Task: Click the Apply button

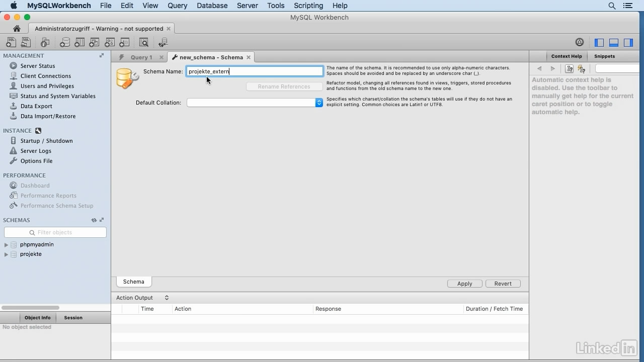Action: pos(464,284)
